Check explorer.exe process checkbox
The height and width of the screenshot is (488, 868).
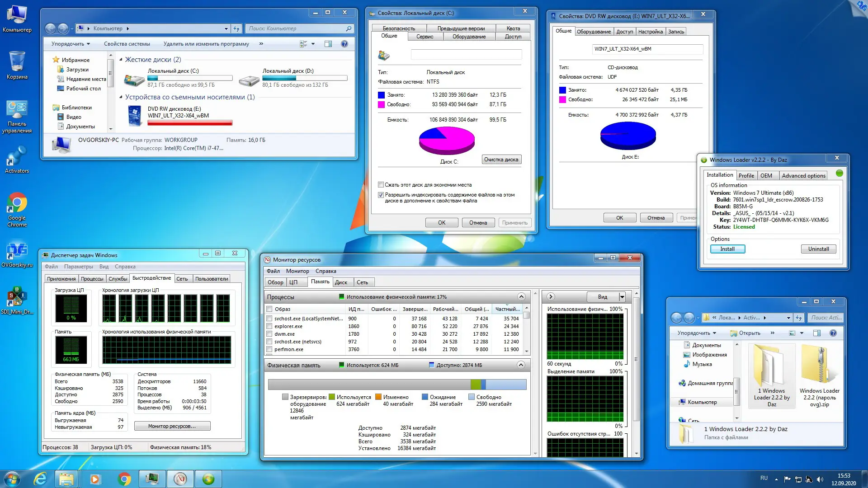point(269,326)
